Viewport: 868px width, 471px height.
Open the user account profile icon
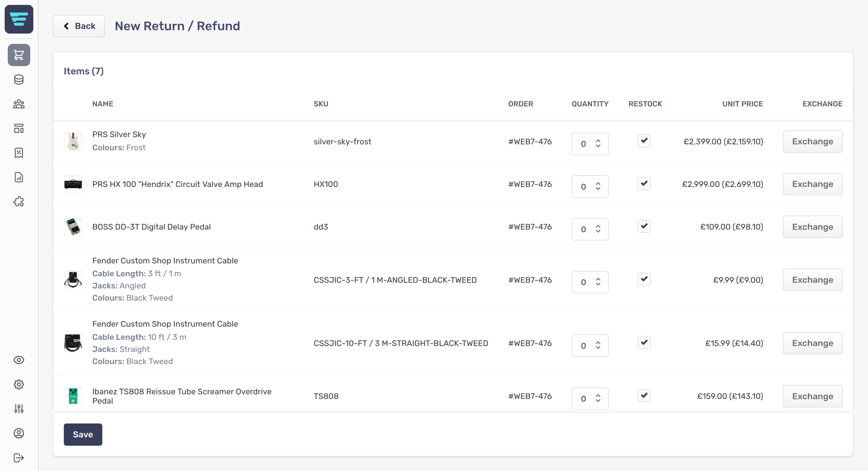tap(19, 433)
